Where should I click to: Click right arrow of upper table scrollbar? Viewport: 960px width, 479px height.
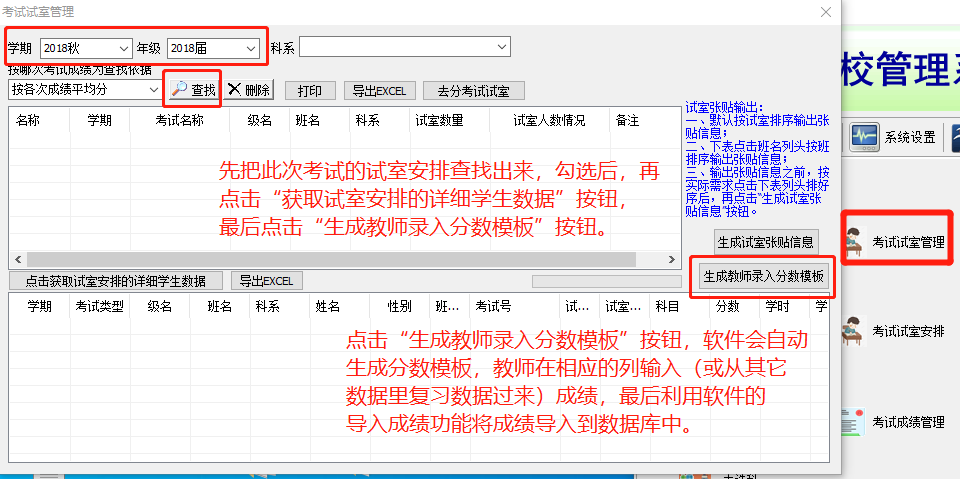click(672, 260)
